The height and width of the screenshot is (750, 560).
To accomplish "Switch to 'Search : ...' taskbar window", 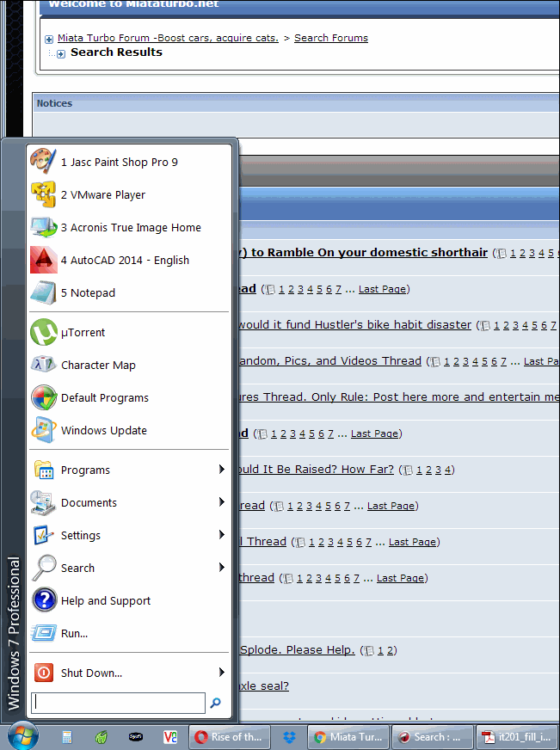I will [x=433, y=737].
